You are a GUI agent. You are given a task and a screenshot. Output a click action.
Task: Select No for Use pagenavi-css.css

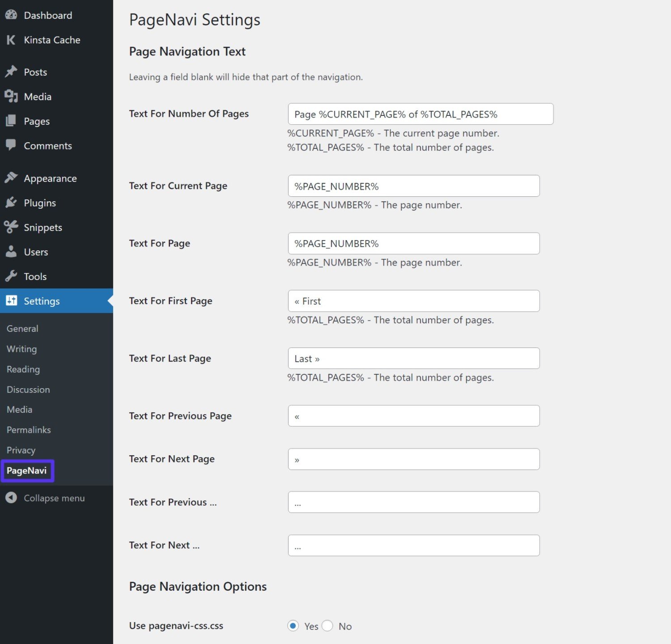pos(327,626)
